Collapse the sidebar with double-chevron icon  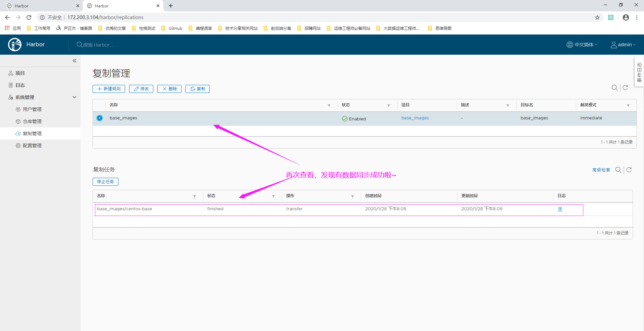pos(74,61)
